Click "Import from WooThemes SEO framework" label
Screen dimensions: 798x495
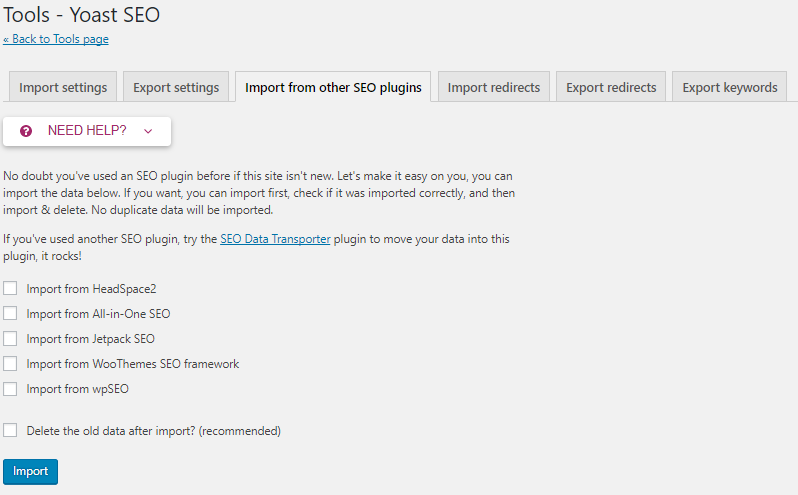pyautogui.click(x=133, y=364)
